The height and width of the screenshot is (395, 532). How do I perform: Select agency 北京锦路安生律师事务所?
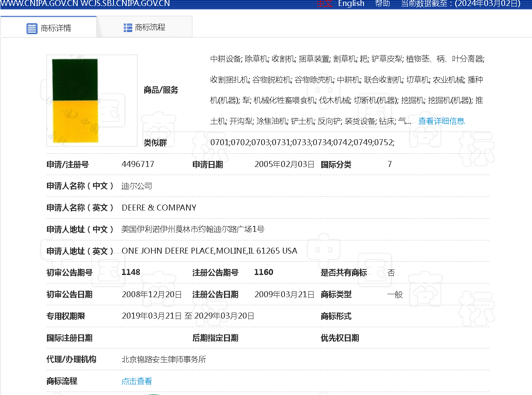[164, 360]
